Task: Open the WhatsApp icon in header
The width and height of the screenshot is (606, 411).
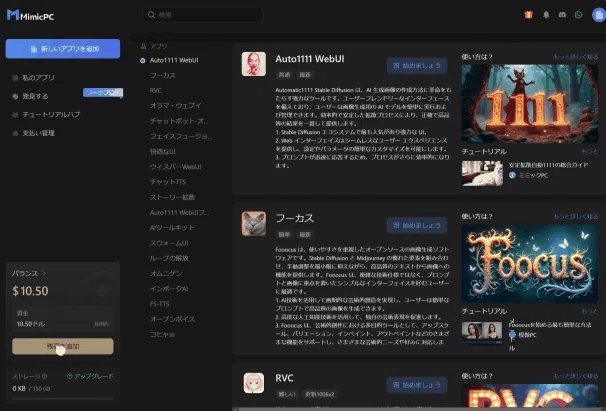Action: coord(578,15)
